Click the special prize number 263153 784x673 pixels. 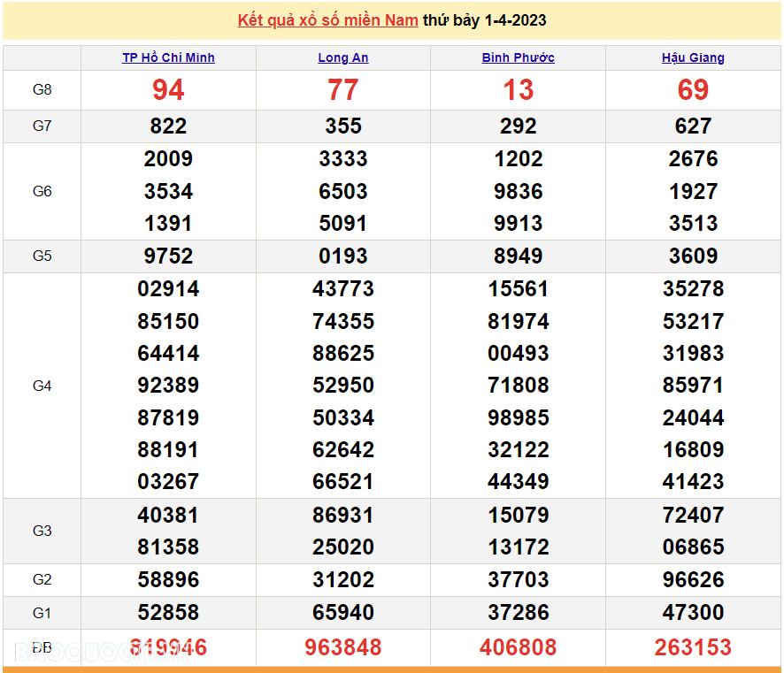pos(693,647)
